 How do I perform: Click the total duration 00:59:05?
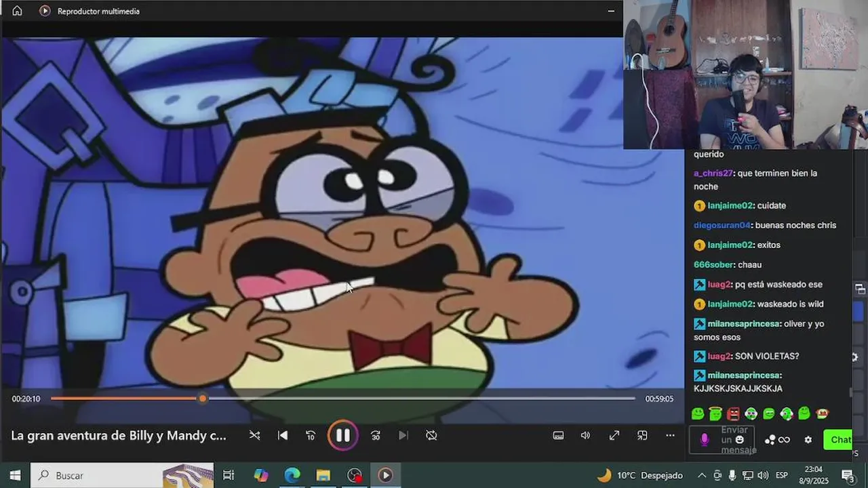point(659,399)
